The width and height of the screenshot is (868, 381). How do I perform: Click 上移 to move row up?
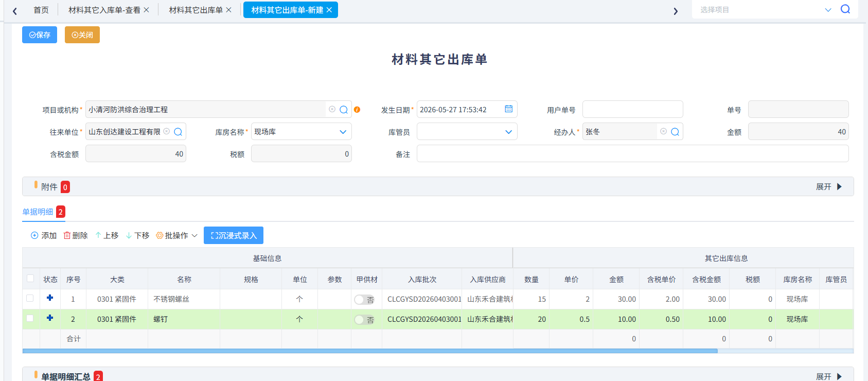click(107, 235)
